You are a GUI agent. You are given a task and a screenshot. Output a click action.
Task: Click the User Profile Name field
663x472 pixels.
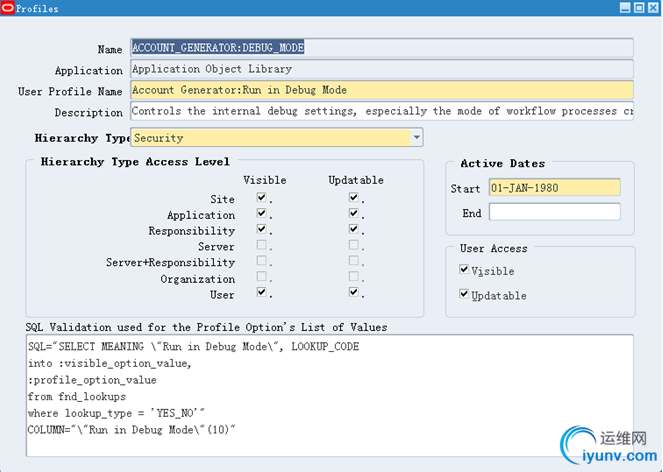(381, 90)
